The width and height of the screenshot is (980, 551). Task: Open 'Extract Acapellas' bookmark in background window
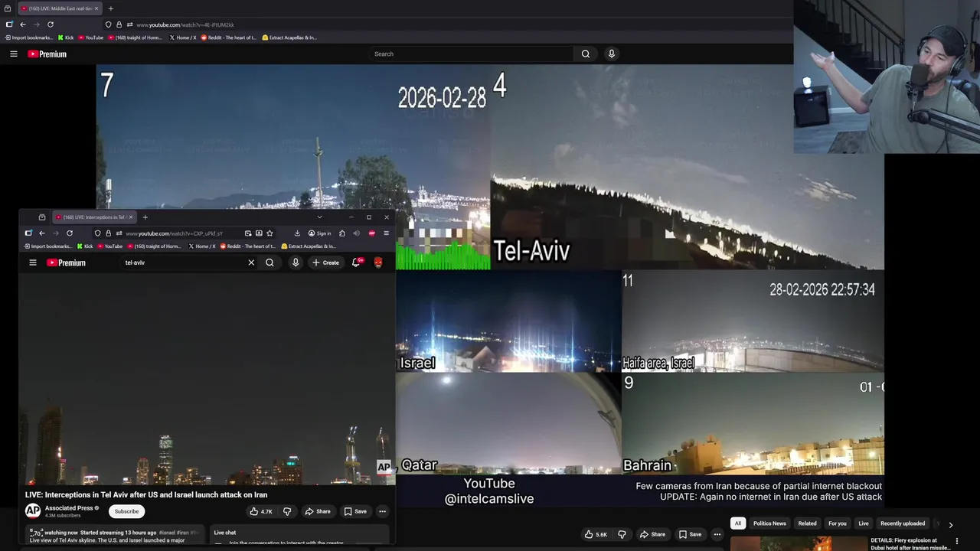[x=289, y=37]
